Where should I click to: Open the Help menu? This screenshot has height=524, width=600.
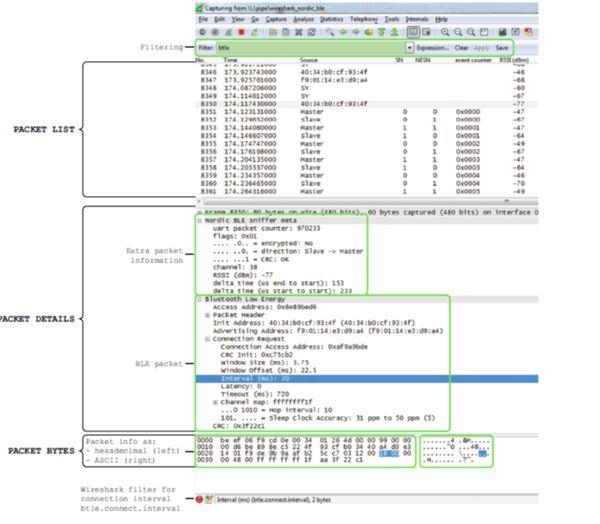click(x=441, y=19)
